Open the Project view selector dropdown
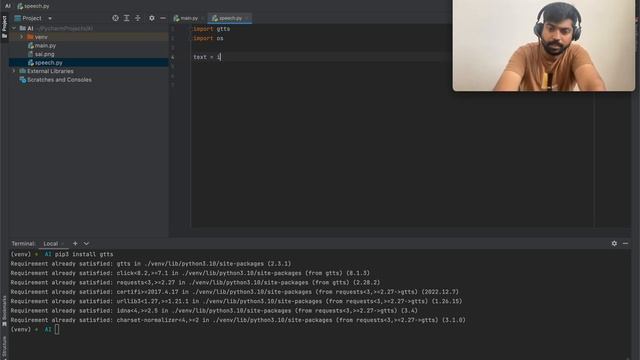640x360 pixels. pos(50,18)
